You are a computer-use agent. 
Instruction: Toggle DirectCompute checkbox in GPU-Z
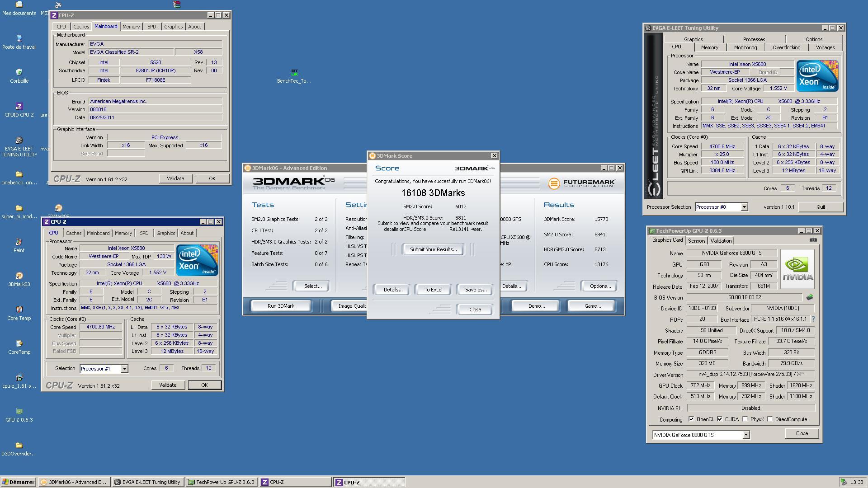[770, 419]
